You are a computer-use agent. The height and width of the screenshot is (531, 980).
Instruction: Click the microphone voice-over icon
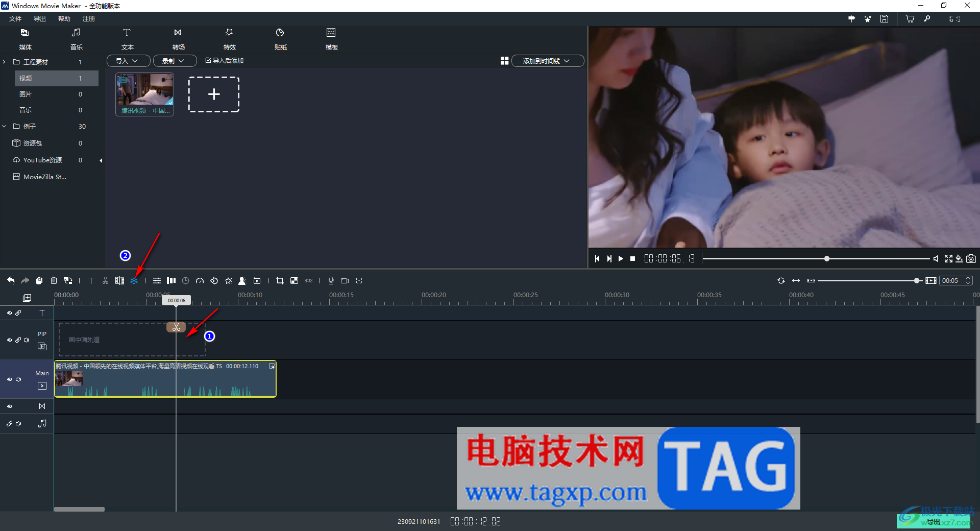331,280
